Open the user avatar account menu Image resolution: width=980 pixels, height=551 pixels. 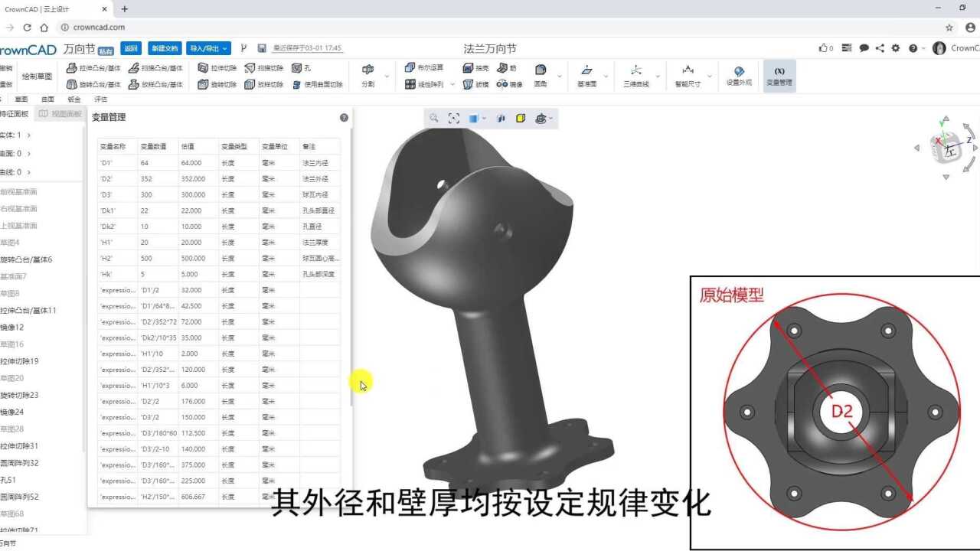click(x=940, y=48)
